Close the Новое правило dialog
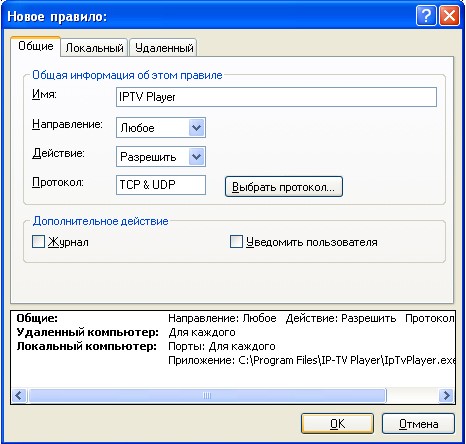 tap(449, 16)
